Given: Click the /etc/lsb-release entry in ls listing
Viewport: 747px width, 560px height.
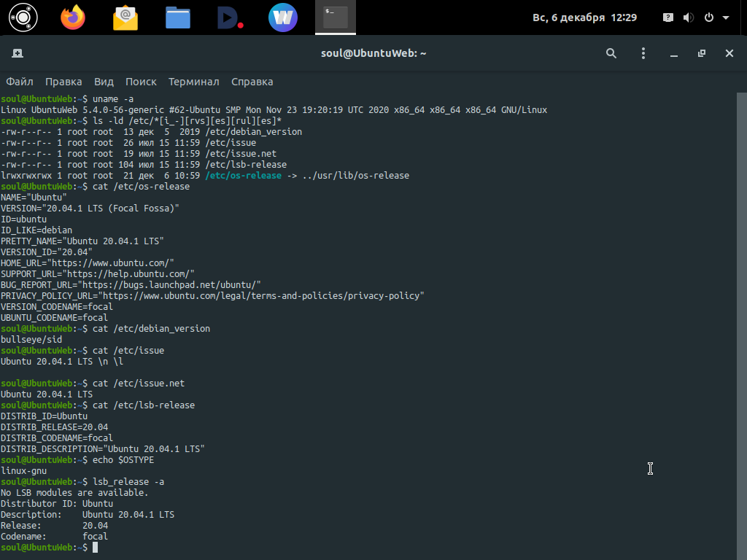Looking at the screenshot, I should pyautogui.click(x=247, y=165).
